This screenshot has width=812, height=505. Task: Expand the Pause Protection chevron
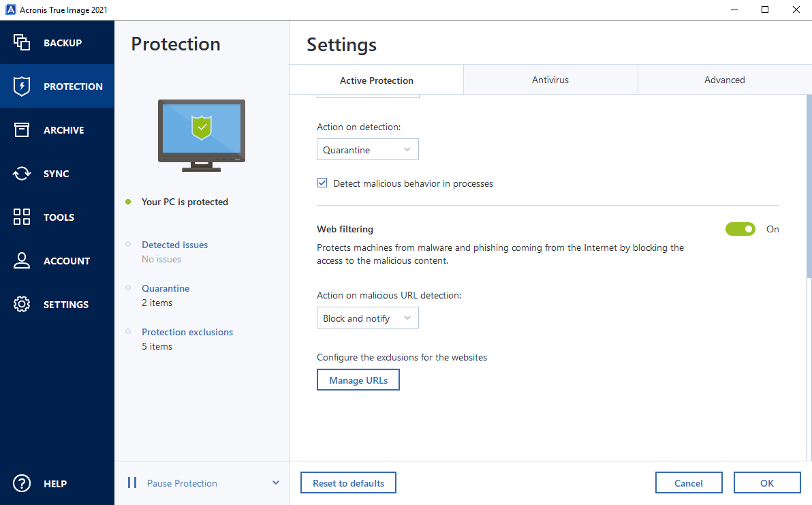pos(276,483)
